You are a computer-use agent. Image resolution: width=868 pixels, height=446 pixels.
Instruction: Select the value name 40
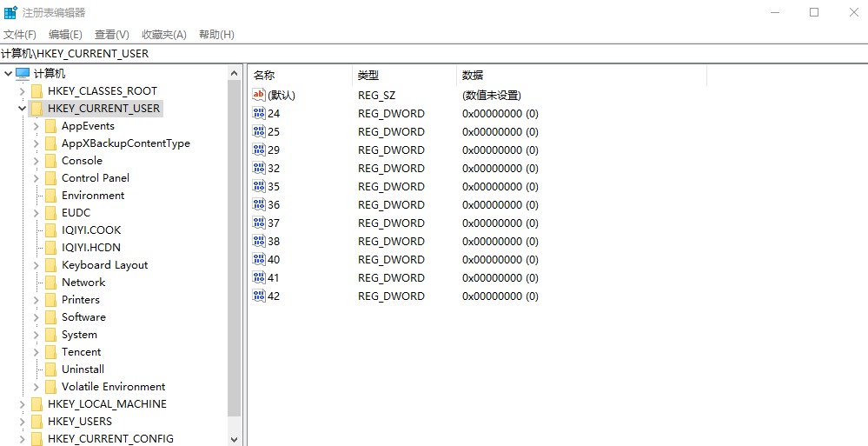[x=274, y=260]
